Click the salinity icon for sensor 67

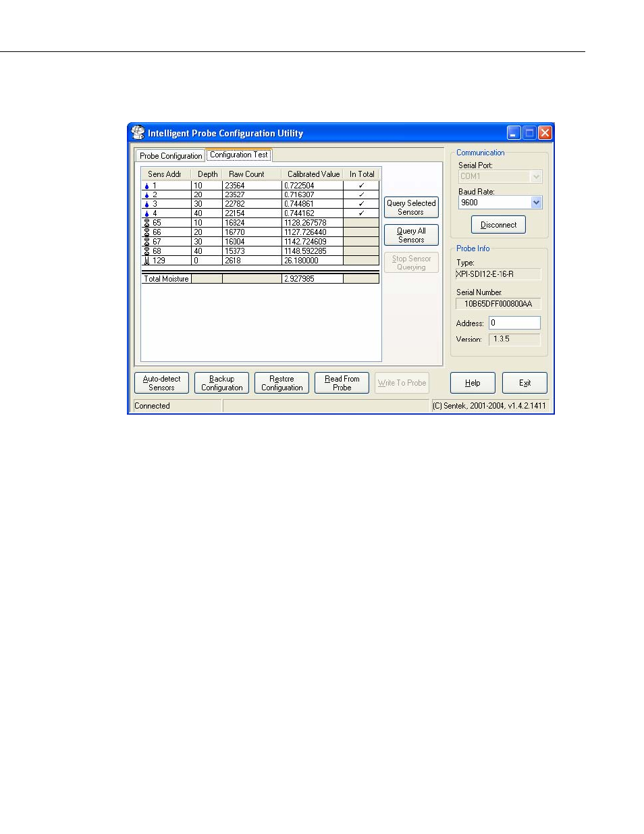(x=146, y=242)
